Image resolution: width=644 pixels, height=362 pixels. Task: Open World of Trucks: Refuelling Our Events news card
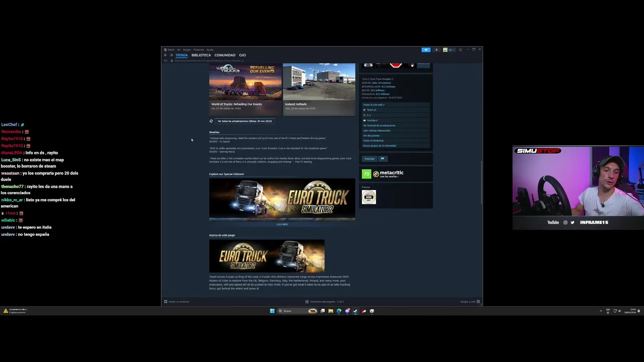point(246,88)
